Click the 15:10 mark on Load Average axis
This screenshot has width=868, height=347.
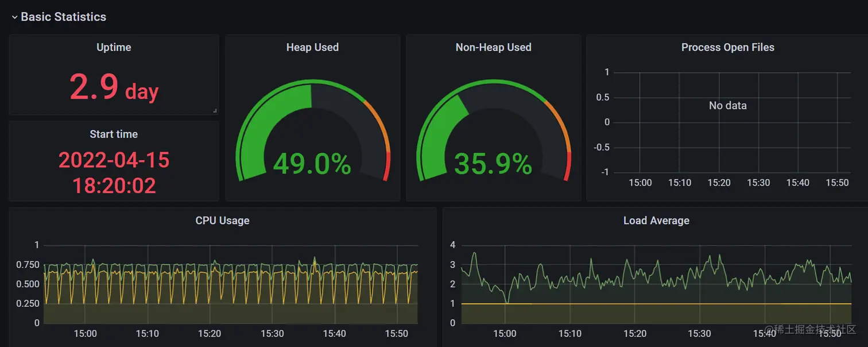tap(569, 333)
